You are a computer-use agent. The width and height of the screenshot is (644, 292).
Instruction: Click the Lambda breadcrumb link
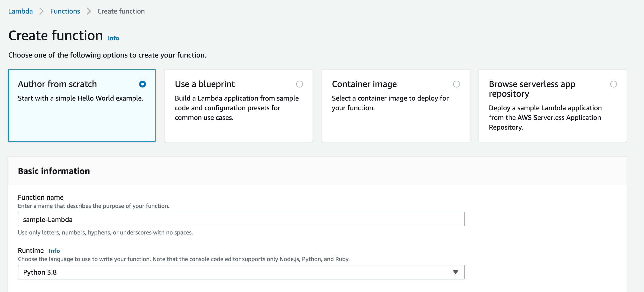20,11
